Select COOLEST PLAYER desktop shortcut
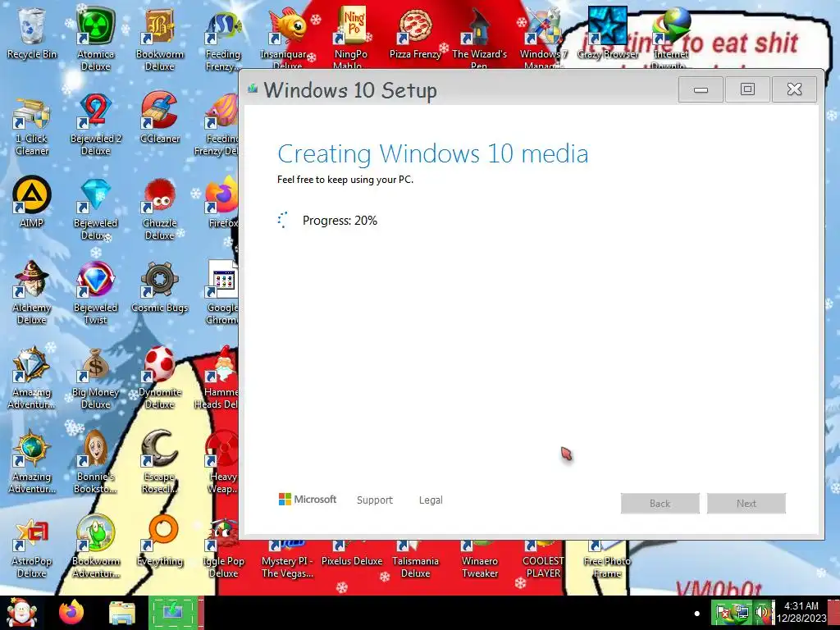The width and height of the screenshot is (840, 630). point(543,559)
